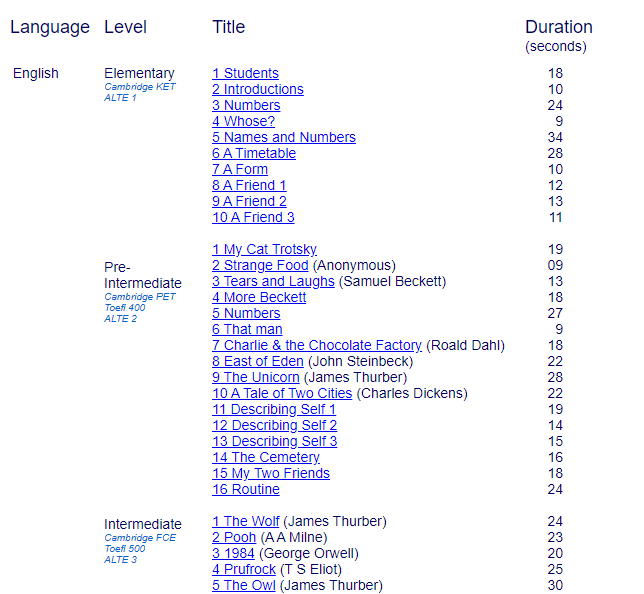Open the '15 My Two Friends' link

(x=271, y=474)
